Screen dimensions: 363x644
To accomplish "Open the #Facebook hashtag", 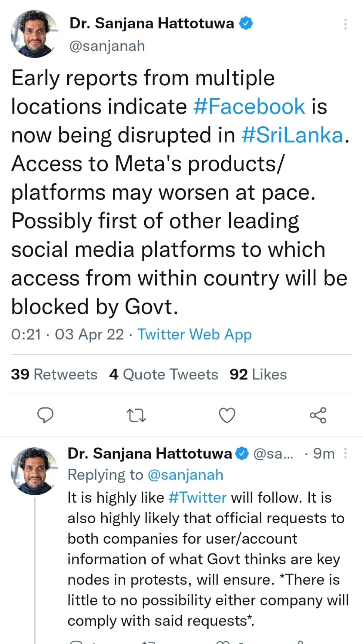I will [x=249, y=107].
